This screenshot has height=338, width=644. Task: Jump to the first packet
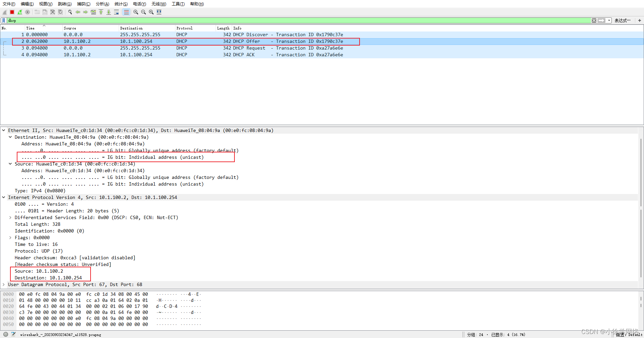[101, 12]
